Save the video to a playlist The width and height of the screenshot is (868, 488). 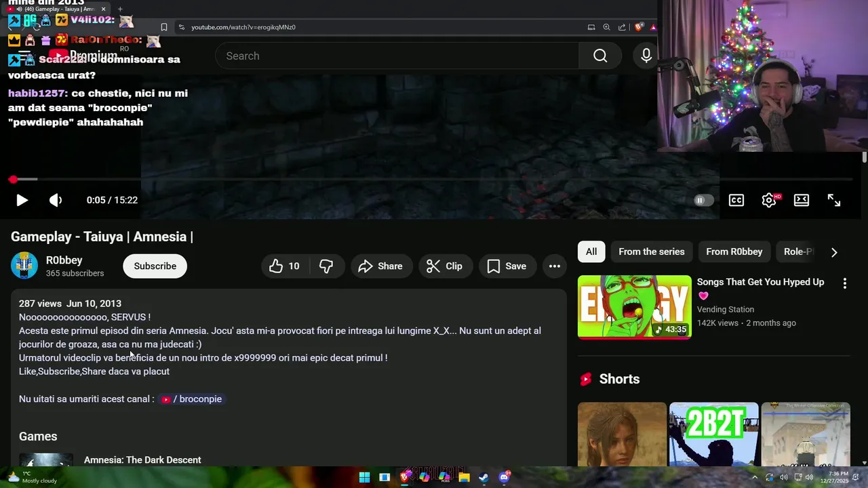point(507,266)
